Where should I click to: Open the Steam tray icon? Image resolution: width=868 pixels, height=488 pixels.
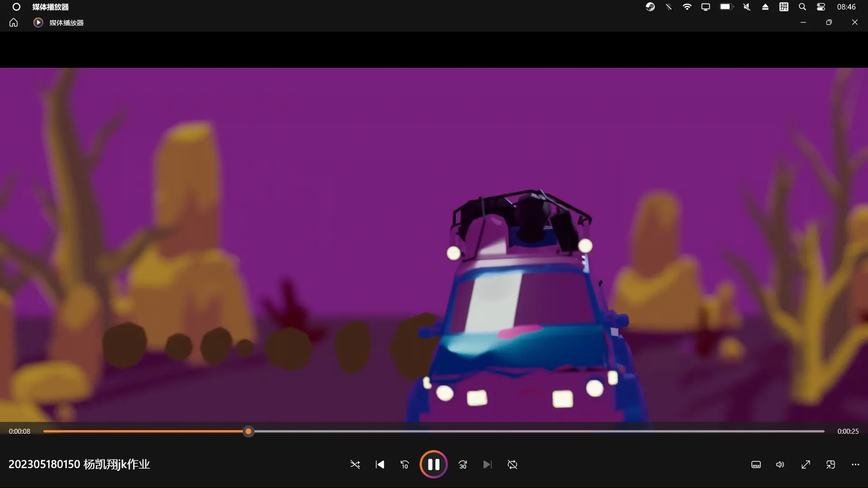coord(650,7)
